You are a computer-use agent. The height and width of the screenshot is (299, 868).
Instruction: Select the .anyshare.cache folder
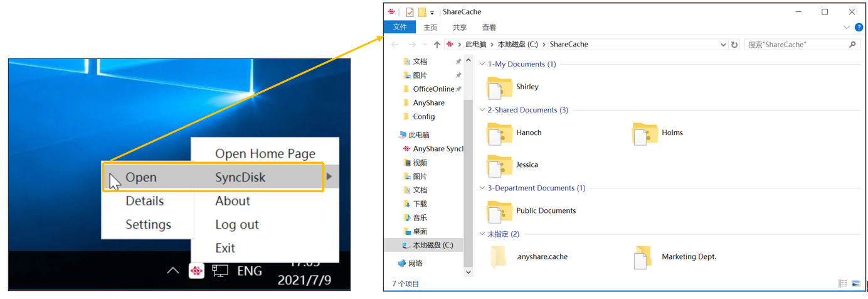tap(528, 257)
